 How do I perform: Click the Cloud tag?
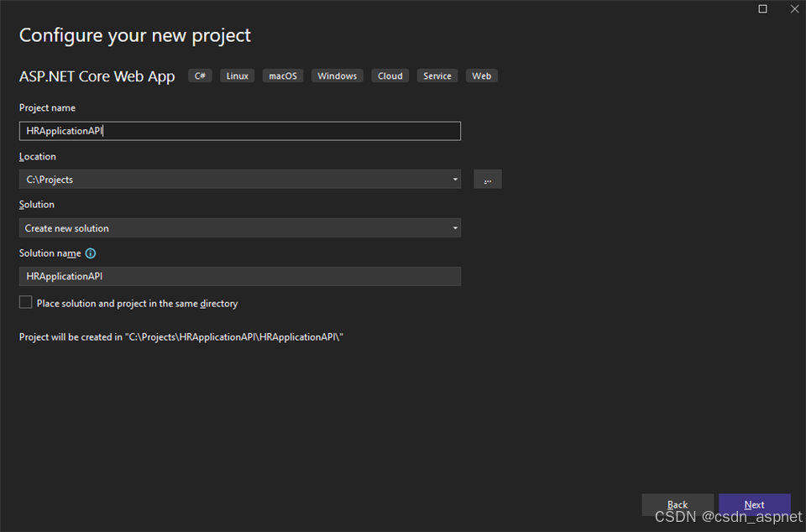coord(390,76)
